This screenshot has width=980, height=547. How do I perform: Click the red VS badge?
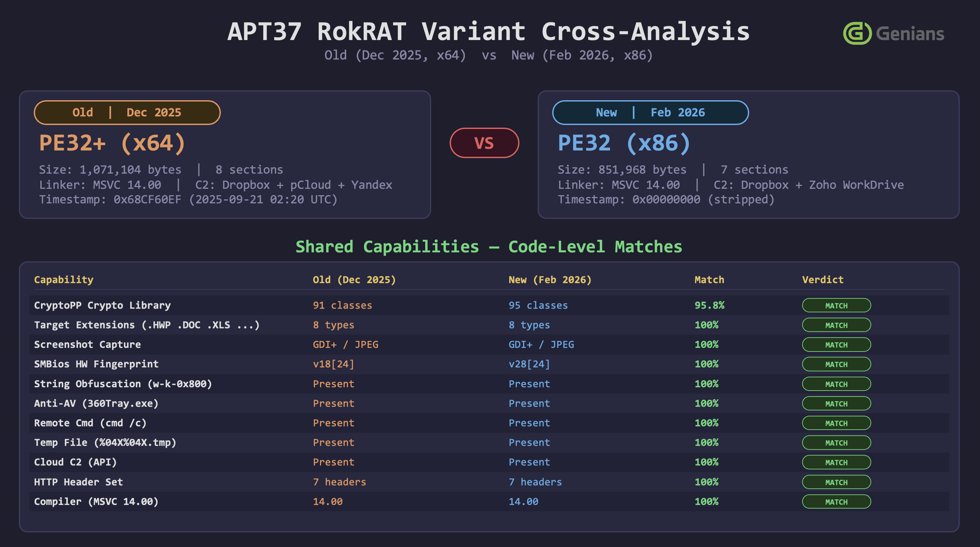(x=484, y=143)
